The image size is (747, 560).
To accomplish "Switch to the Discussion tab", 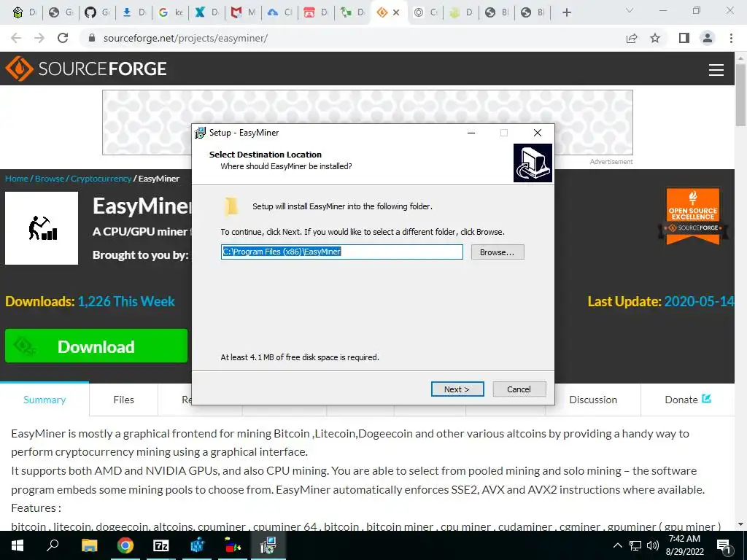I will tap(592, 400).
